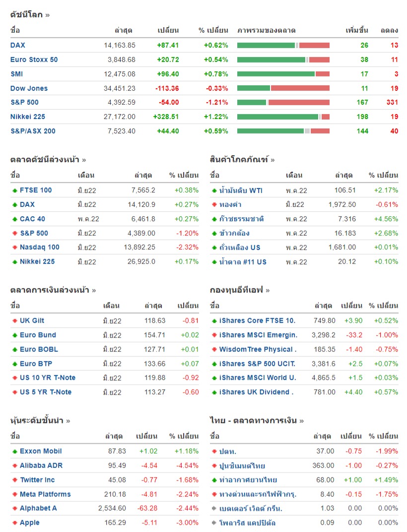Viewport: 407px width, 532px height.
Task: Click the red arrow beside WisdomTree Physical
Action: [x=214, y=349]
